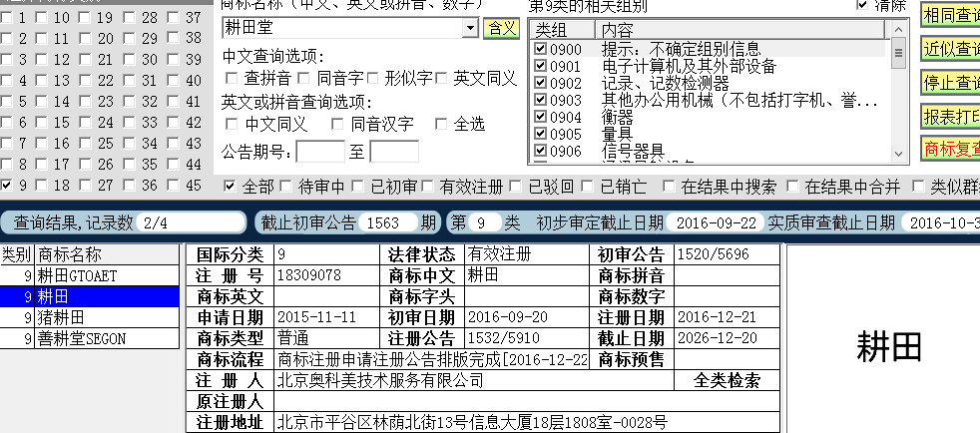Image resolution: width=980 pixels, height=433 pixels.
Task: Check the 已初审 status filter
Action: (x=357, y=187)
